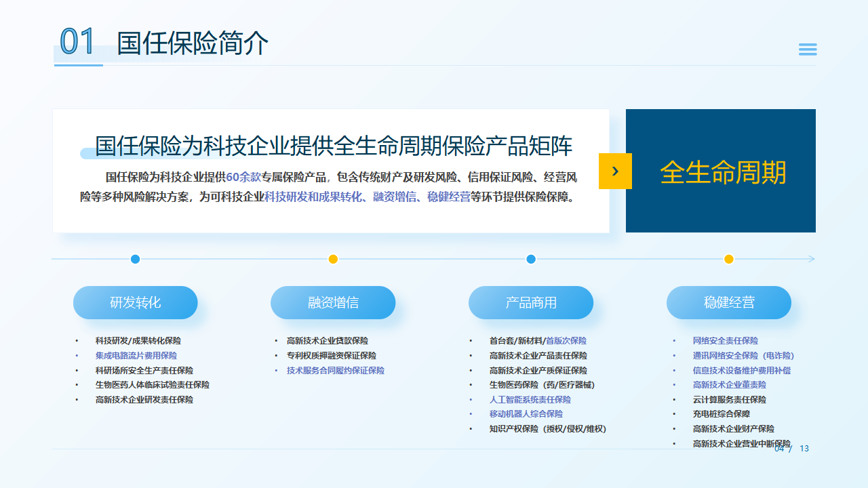Open the 网络安全责任保险 link
The image size is (868, 488).
point(724,340)
